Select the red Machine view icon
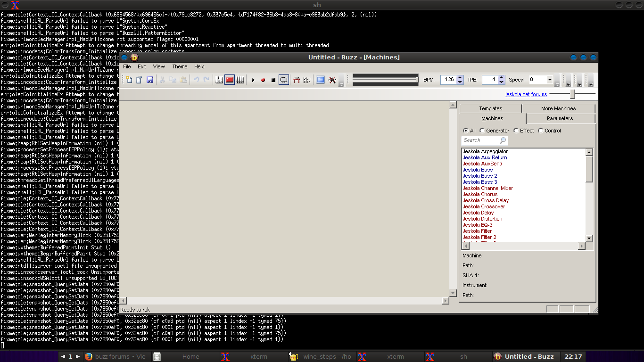Viewport: 644px width, 362px height. 230,80
